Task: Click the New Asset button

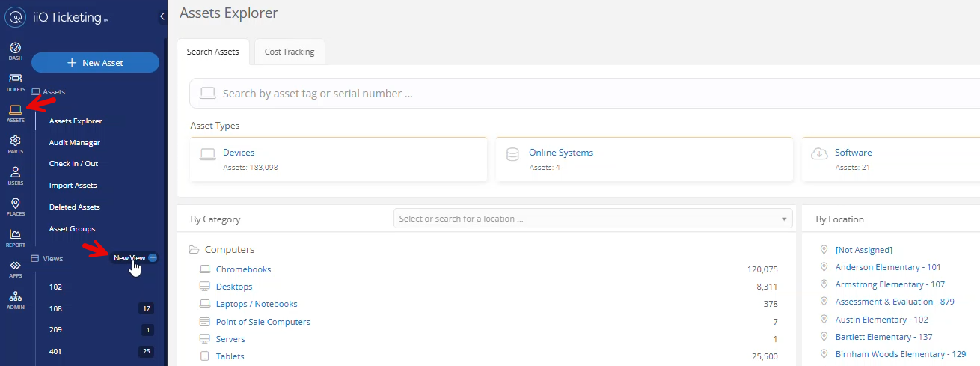Action: pos(95,63)
